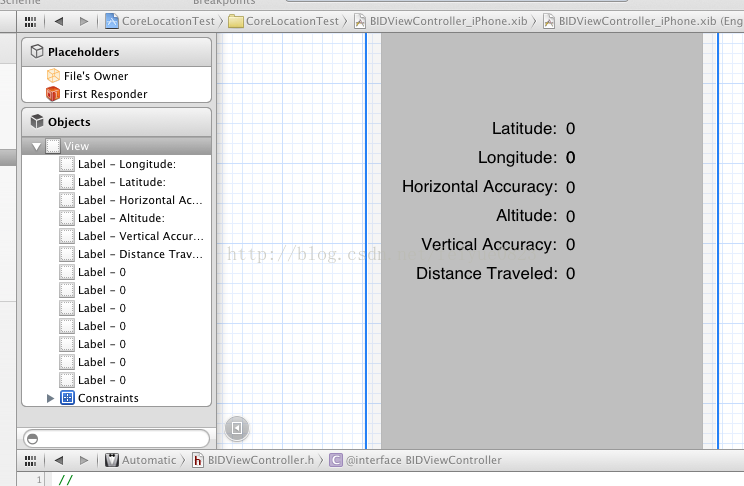
Task: Click the First Responder red cube icon
Action: tap(53, 94)
